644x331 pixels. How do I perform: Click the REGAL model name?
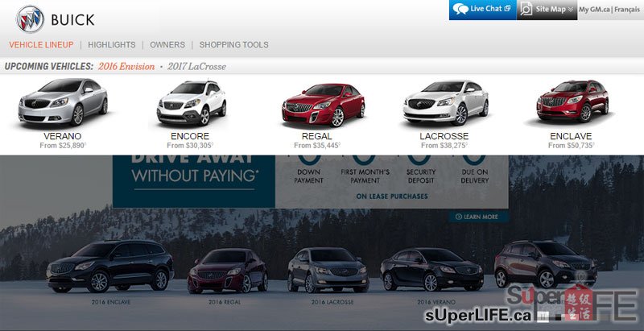point(316,136)
